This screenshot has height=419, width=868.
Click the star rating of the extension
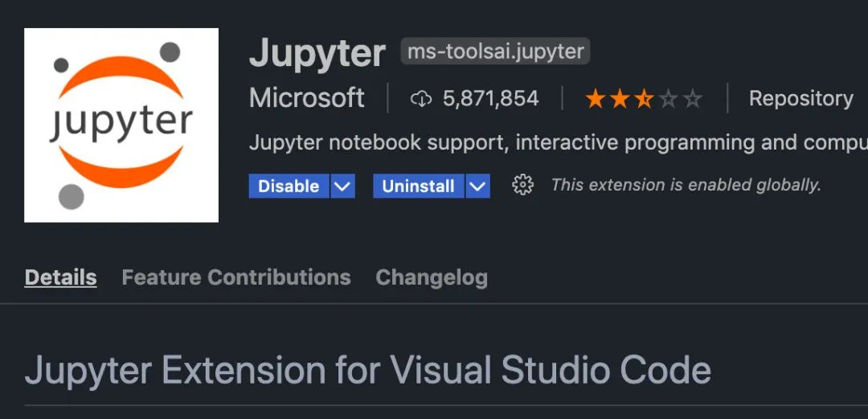[644, 99]
